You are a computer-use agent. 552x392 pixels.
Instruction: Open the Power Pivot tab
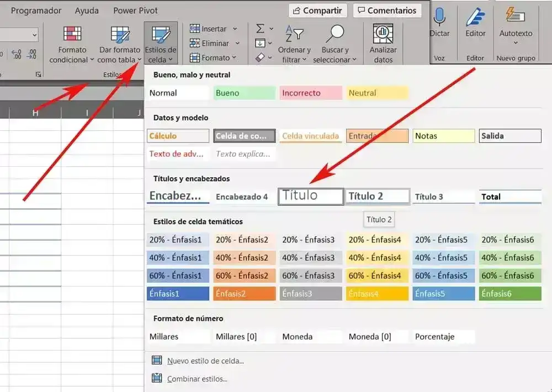(x=135, y=10)
